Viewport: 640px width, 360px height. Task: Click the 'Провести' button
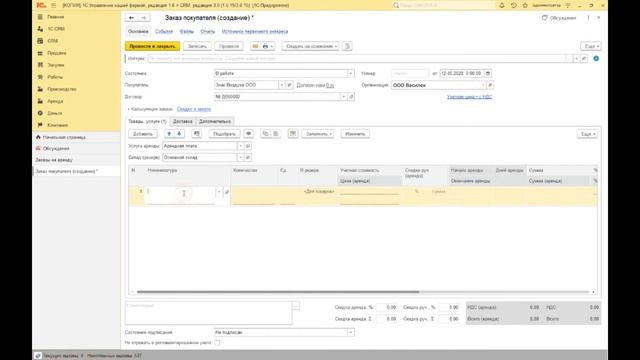click(x=229, y=47)
